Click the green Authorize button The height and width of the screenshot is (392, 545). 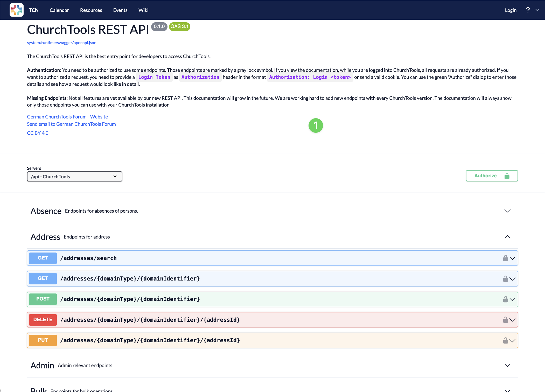(x=492, y=176)
